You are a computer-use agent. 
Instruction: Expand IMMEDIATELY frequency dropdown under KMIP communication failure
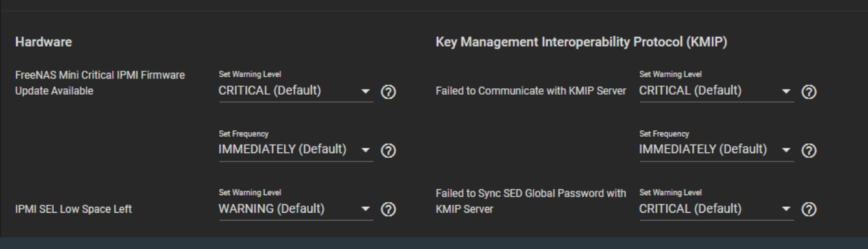pyautogui.click(x=716, y=150)
